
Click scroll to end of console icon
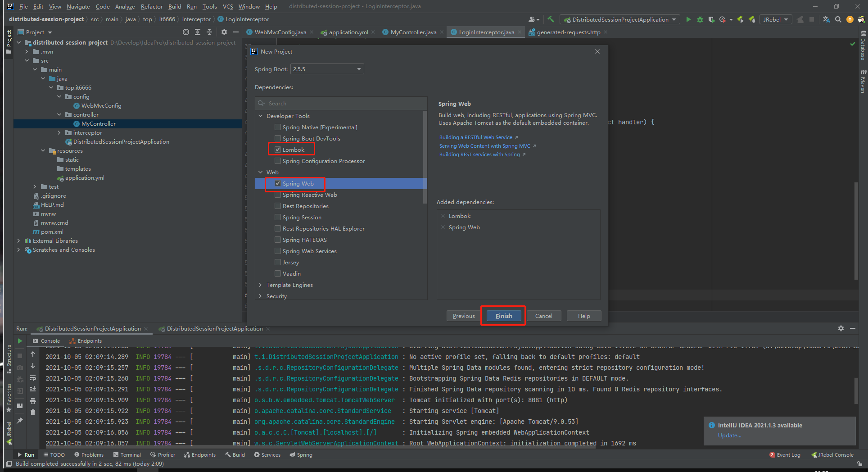click(x=33, y=389)
